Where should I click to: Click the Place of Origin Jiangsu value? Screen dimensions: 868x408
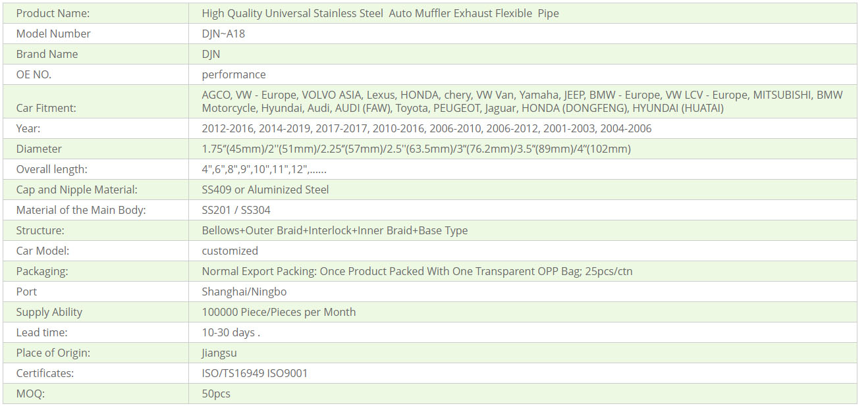(x=219, y=353)
